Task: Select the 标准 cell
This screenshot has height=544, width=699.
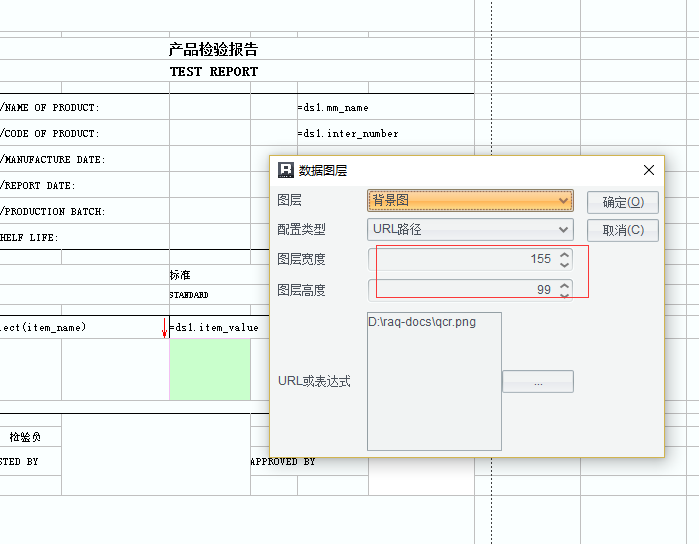Action: (180, 275)
